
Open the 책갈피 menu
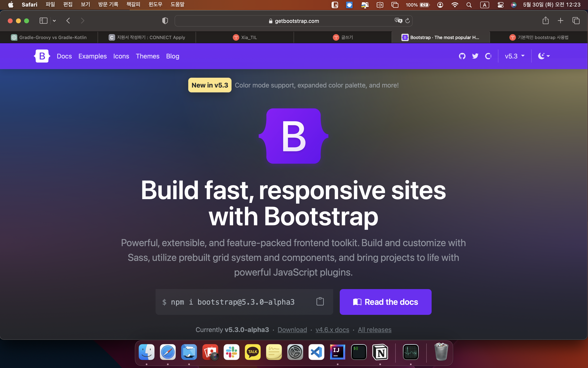(133, 5)
